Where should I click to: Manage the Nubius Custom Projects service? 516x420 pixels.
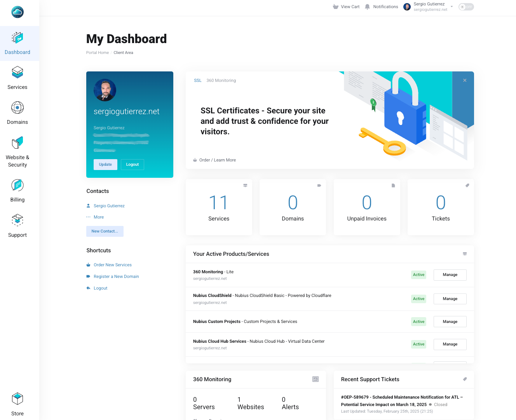click(x=450, y=322)
